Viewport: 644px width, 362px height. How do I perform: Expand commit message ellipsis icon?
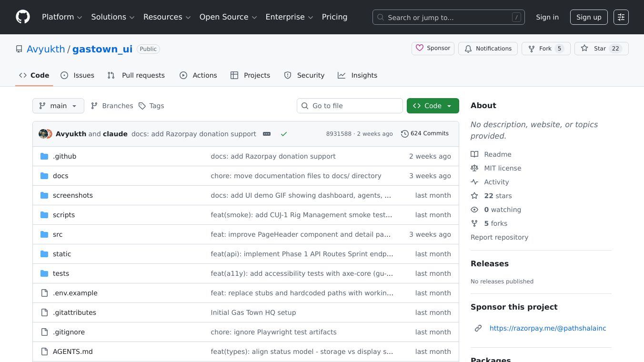[x=267, y=134]
